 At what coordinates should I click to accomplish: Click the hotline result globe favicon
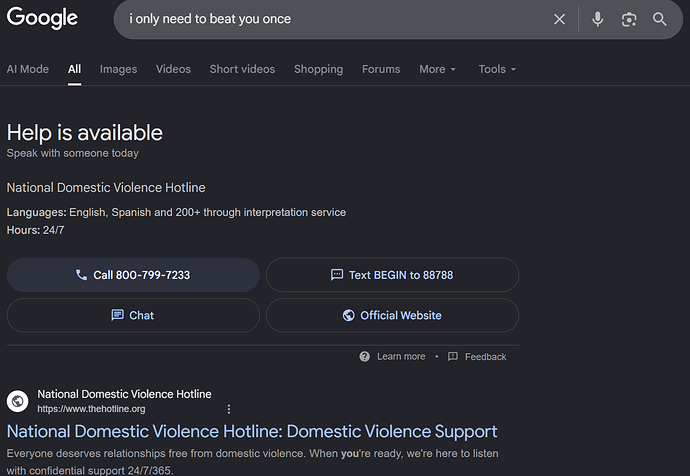pos(18,401)
